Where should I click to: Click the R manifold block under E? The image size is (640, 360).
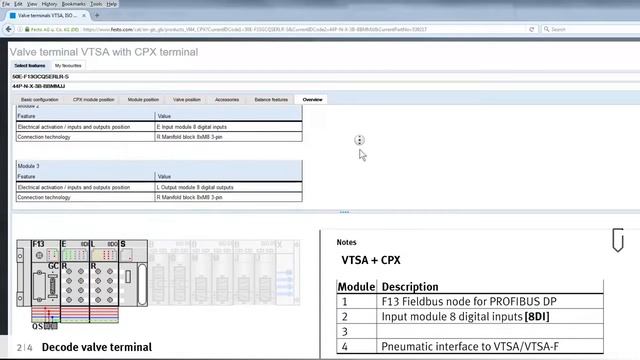pyautogui.click(x=75, y=284)
